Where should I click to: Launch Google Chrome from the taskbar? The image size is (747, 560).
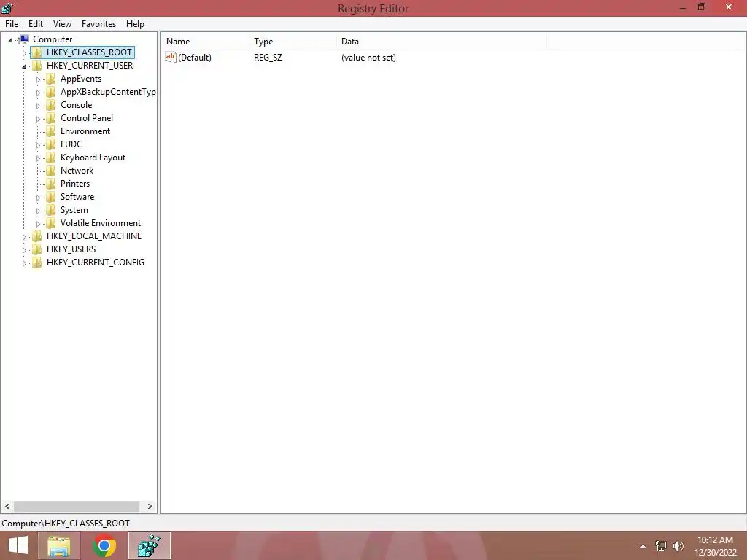point(104,545)
